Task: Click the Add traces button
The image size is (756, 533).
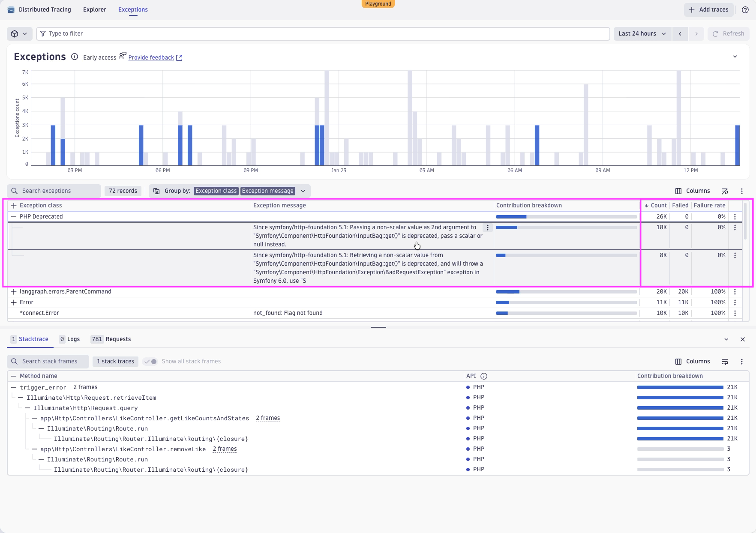Action: [x=708, y=10]
